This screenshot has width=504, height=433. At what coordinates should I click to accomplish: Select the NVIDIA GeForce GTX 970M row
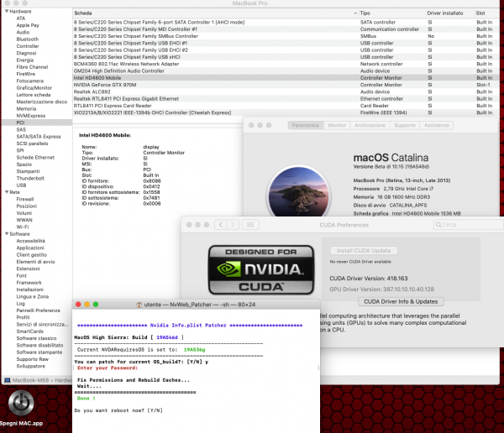(286, 85)
